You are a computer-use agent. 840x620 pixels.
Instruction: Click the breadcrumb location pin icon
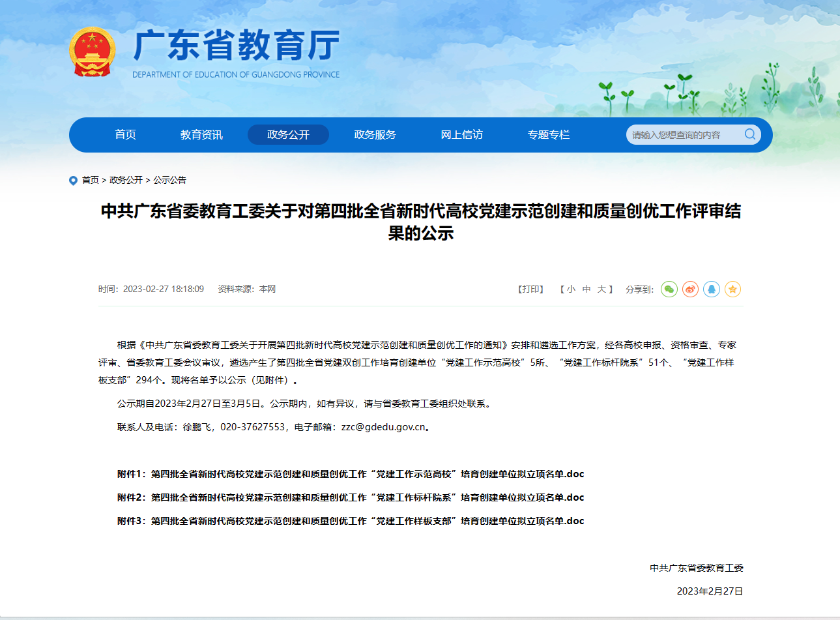73,181
